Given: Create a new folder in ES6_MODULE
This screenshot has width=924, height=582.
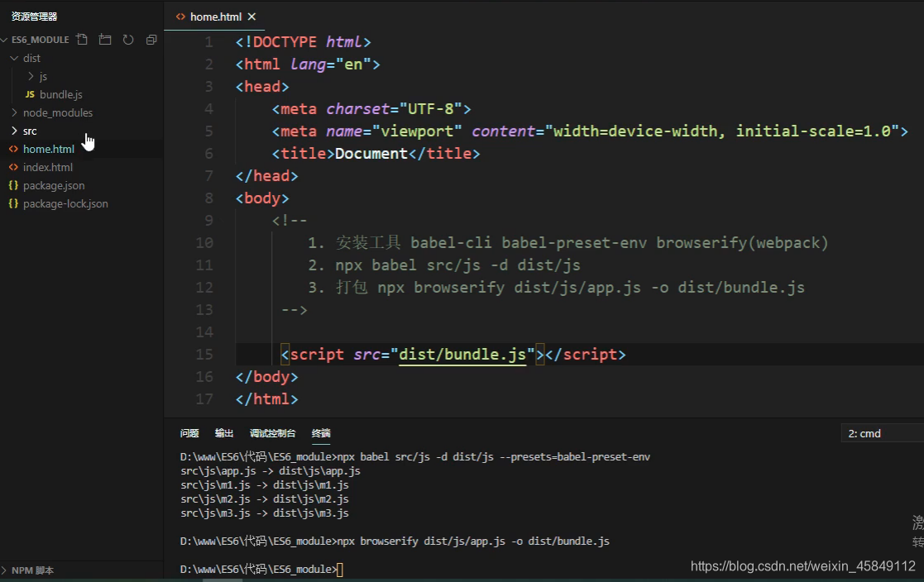Looking at the screenshot, I should [105, 40].
